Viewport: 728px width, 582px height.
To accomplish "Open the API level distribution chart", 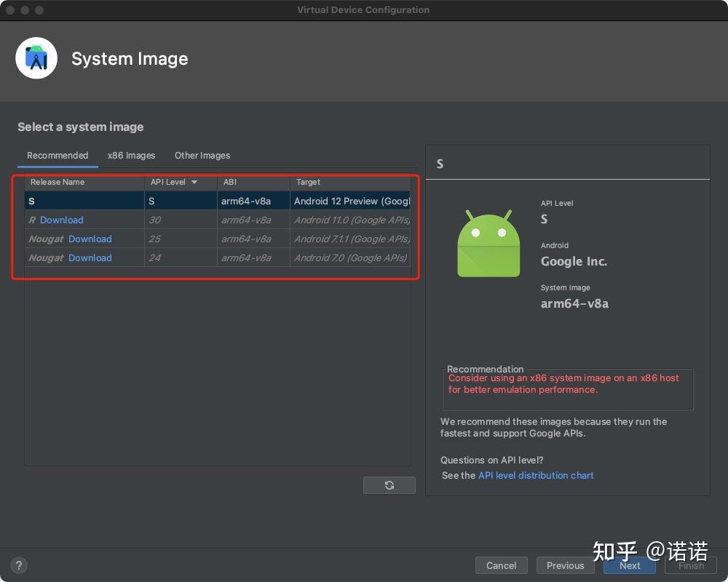I will tap(536, 475).
